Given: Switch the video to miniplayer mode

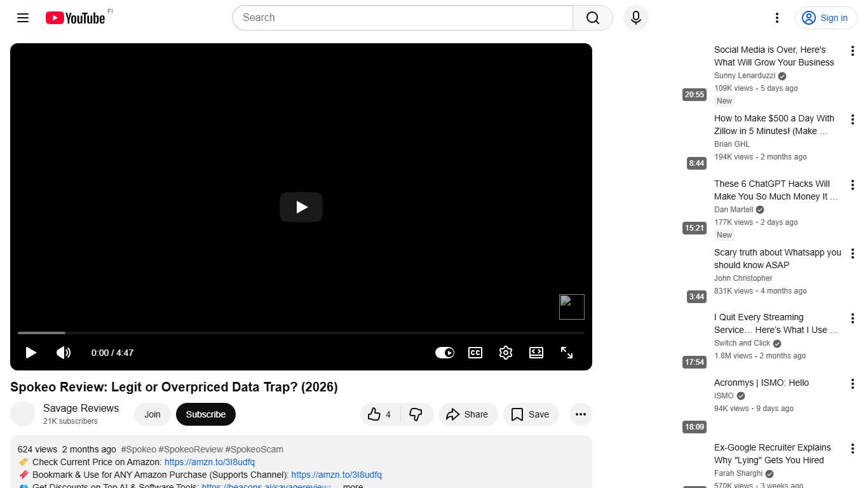Looking at the screenshot, I should (536, 353).
